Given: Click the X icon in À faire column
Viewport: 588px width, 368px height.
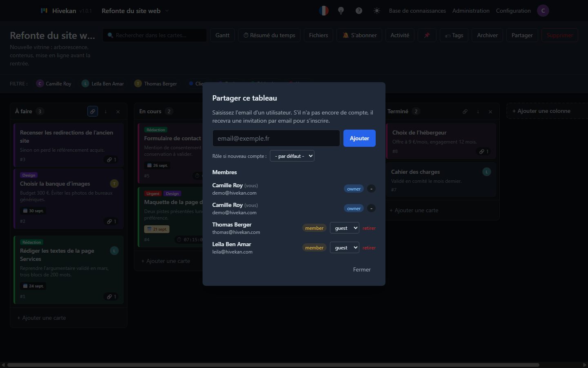Looking at the screenshot, I should pos(118,111).
